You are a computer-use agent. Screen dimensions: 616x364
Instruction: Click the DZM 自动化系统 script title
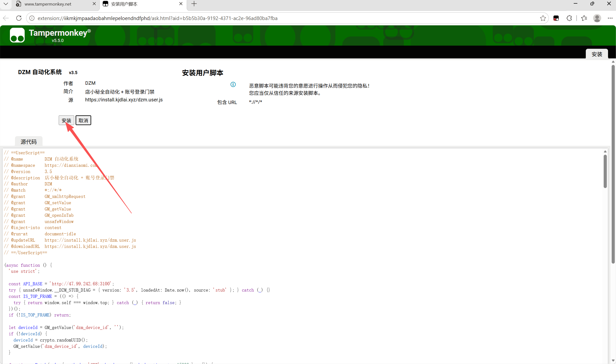pos(40,72)
